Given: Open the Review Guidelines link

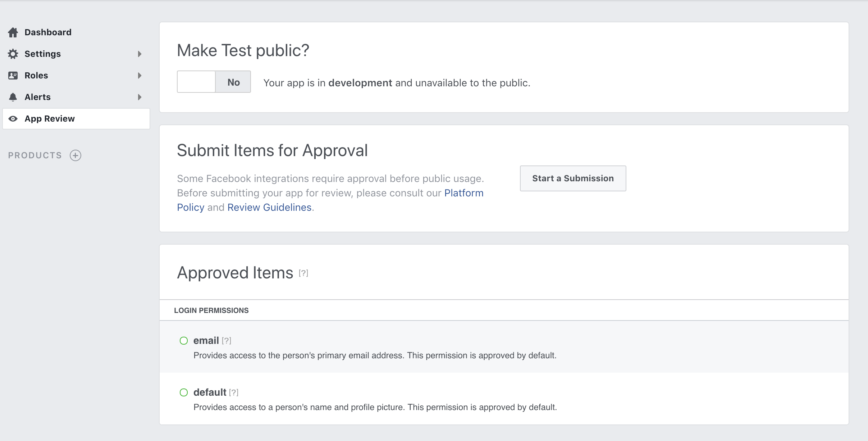Looking at the screenshot, I should tap(269, 208).
